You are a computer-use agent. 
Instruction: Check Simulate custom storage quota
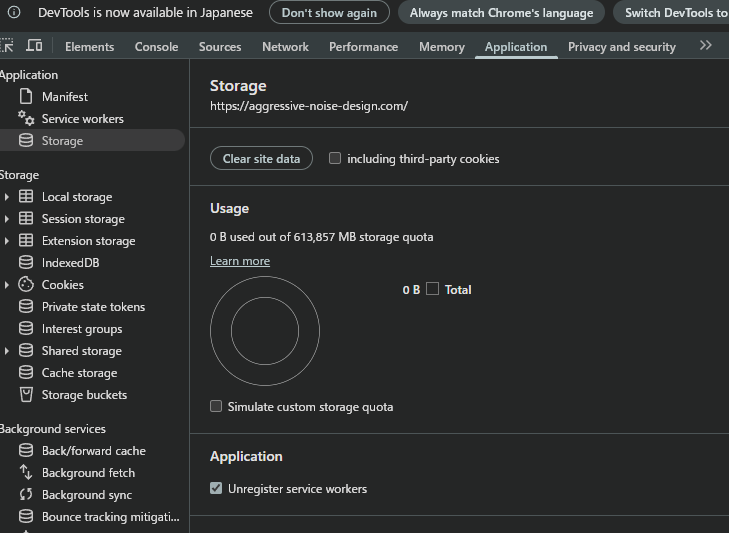(216, 407)
